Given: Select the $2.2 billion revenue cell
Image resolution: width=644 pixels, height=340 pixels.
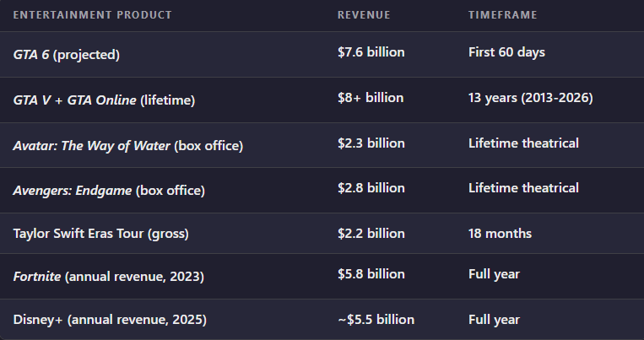Looking at the screenshot, I should tap(371, 233).
